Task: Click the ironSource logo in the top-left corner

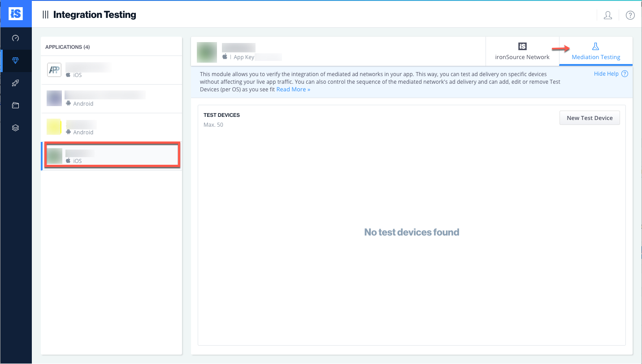Action: click(16, 13)
